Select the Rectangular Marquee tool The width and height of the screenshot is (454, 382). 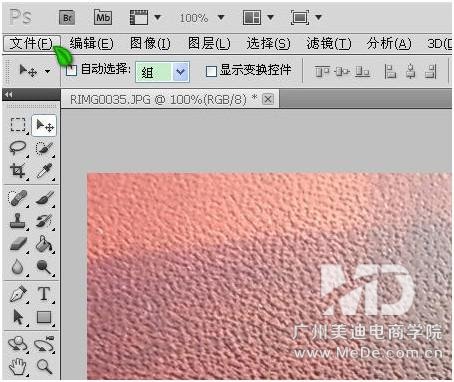18,125
